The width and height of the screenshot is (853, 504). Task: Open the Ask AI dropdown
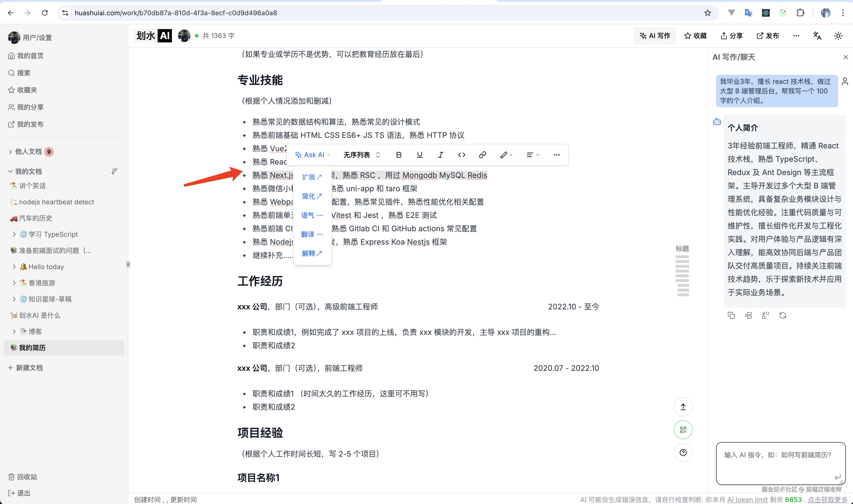[x=312, y=155]
